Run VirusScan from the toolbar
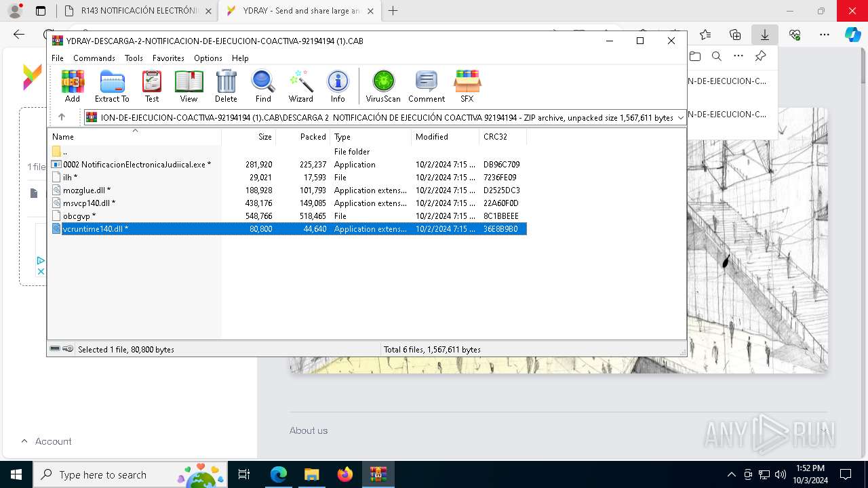This screenshot has height=488, width=868. click(x=383, y=86)
